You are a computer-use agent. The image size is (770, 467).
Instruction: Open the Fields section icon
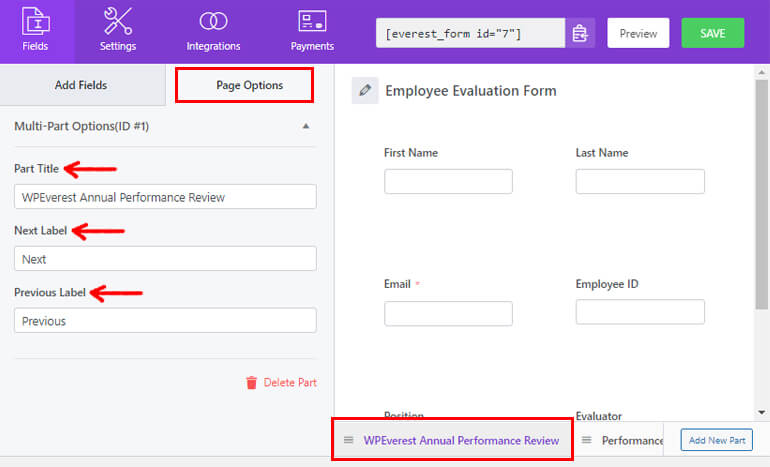point(35,22)
